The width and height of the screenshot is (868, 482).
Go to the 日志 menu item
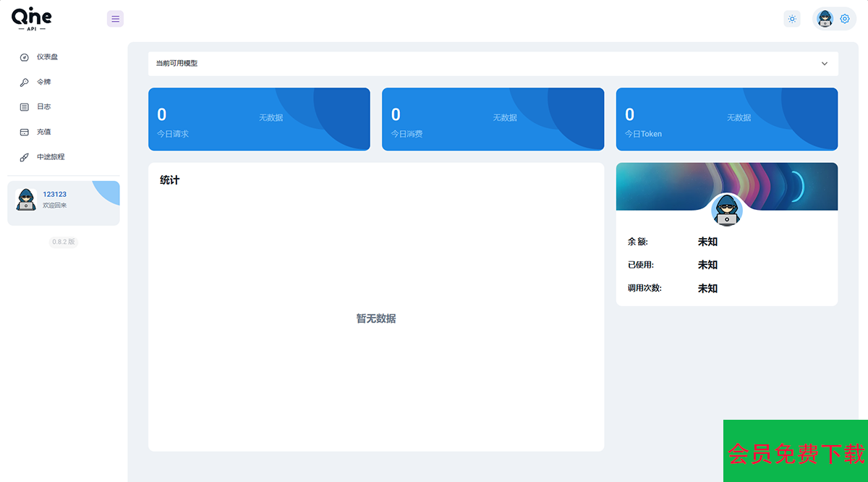(44, 107)
